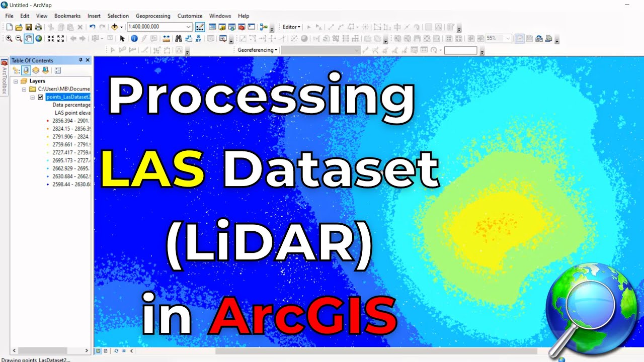This screenshot has height=362, width=644.
Task: Save the map with the floppy icon
Action: [x=29, y=27]
